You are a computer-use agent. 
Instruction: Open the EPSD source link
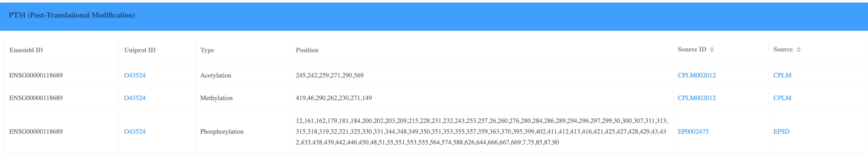781,131
